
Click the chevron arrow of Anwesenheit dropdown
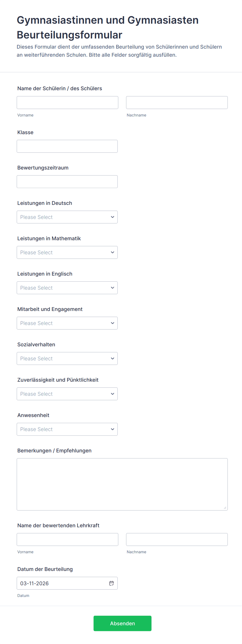[x=112, y=429]
